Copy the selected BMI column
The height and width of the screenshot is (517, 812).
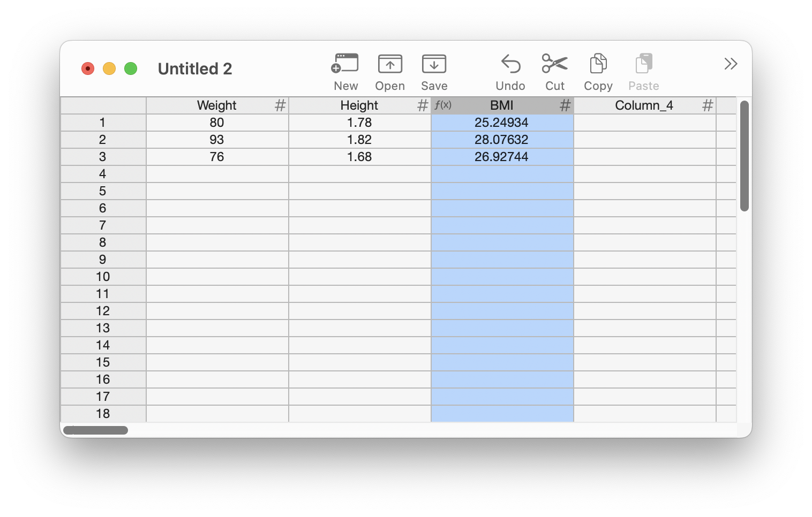point(598,64)
